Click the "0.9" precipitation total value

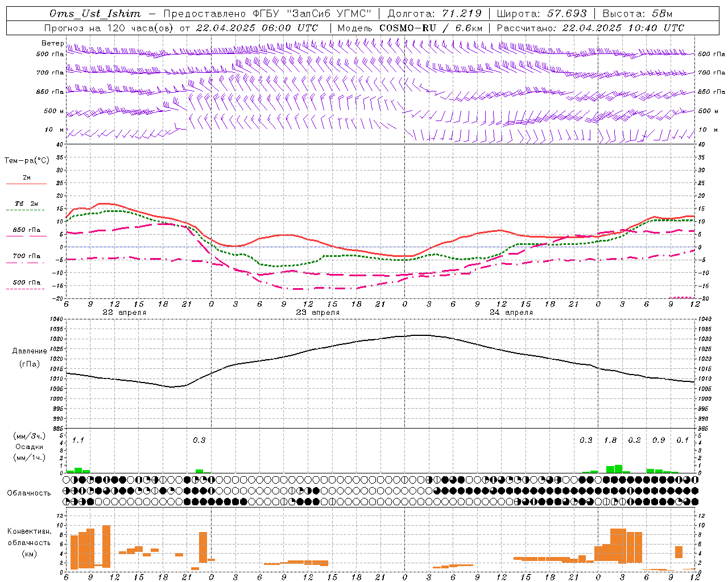pyautogui.click(x=659, y=440)
